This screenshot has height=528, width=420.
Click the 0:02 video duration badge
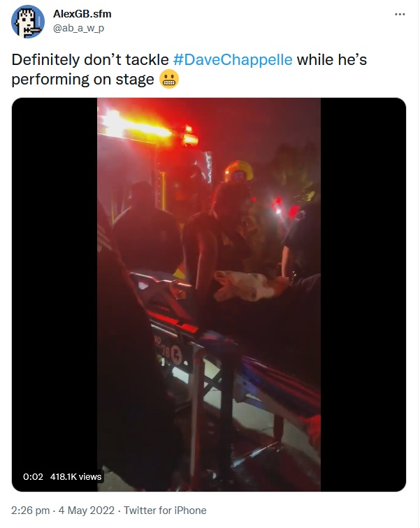pyautogui.click(x=33, y=476)
